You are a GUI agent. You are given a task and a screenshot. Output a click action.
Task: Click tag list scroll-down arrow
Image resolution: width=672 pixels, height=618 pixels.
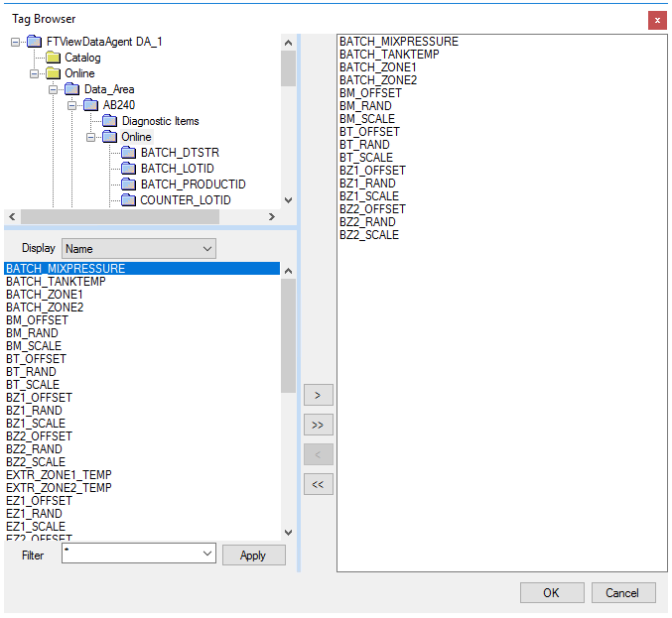tap(289, 533)
